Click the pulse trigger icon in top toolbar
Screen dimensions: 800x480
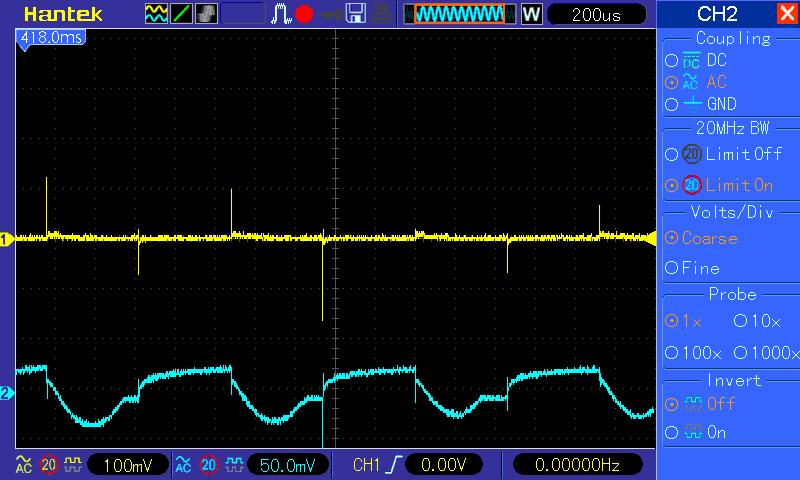point(281,14)
